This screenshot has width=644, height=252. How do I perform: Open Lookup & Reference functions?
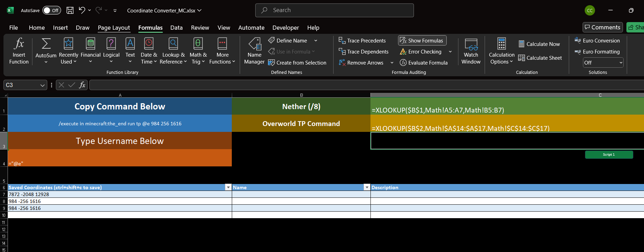(x=173, y=51)
